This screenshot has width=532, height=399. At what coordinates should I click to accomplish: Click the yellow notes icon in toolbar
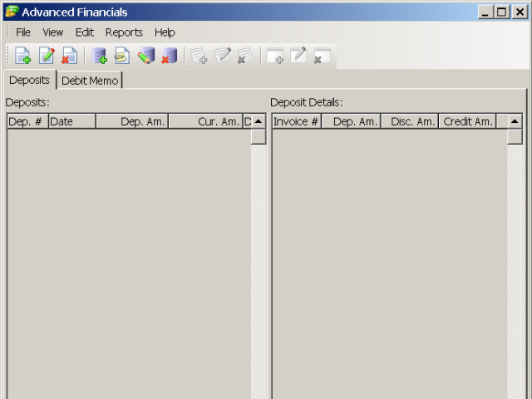tap(122, 56)
